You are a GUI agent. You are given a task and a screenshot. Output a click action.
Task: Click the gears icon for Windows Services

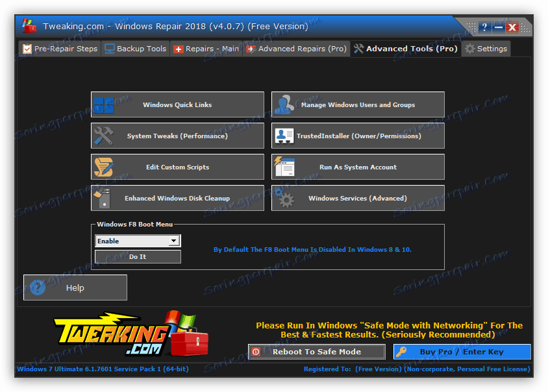284,198
